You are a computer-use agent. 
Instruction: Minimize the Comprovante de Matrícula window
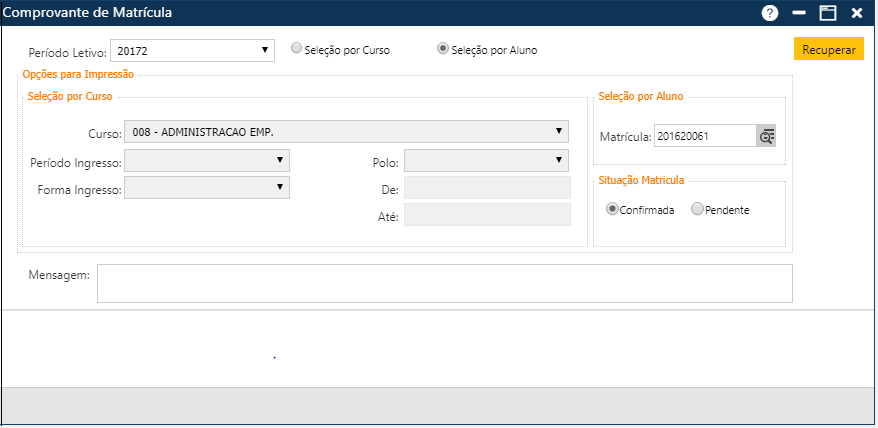pyautogui.click(x=799, y=13)
